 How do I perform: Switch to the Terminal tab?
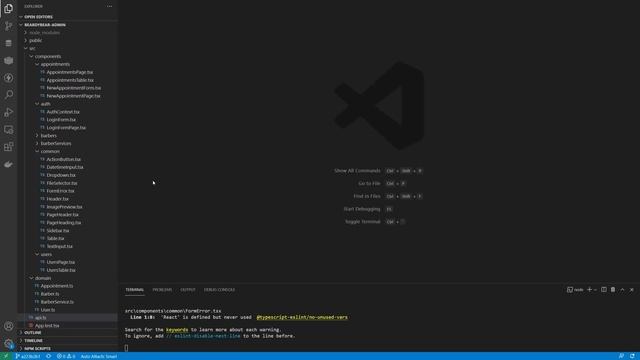pyautogui.click(x=134, y=290)
